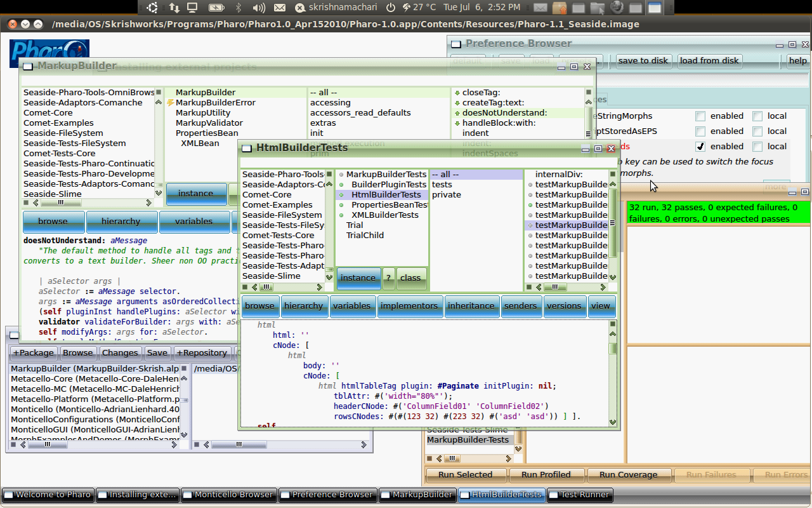Select Metacello-Core package in Monticello Browser
812x508 pixels.
(95, 379)
